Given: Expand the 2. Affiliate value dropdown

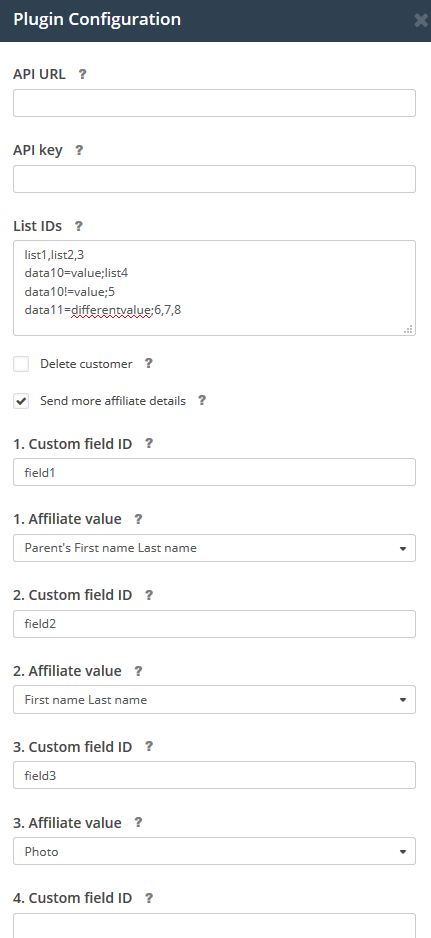Looking at the screenshot, I should (214, 699).
